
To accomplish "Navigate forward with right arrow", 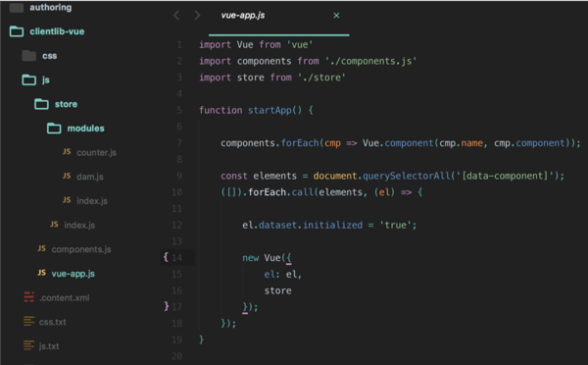I will [197, 16].
